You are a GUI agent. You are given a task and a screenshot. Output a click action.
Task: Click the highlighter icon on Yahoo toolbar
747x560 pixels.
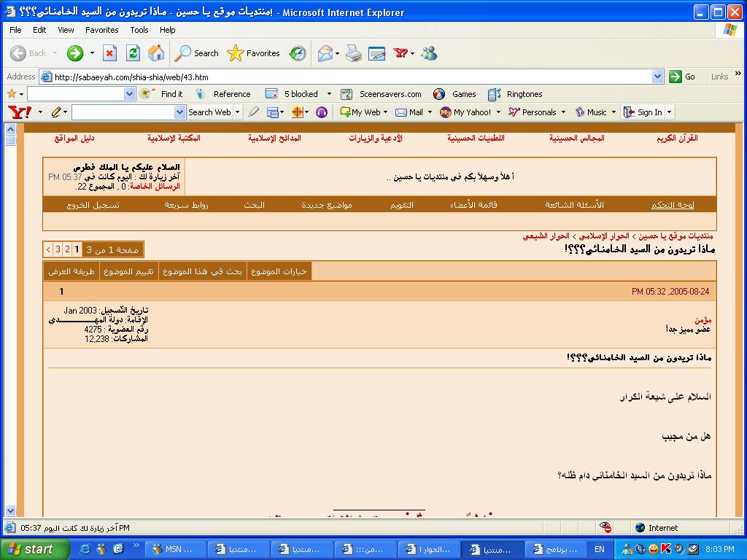(253, 112)
